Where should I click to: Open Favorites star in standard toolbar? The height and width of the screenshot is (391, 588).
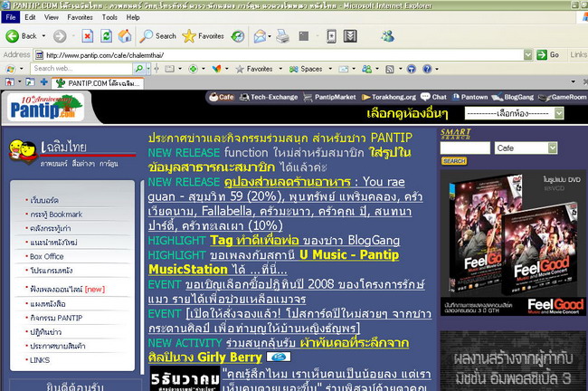[189, 36]
